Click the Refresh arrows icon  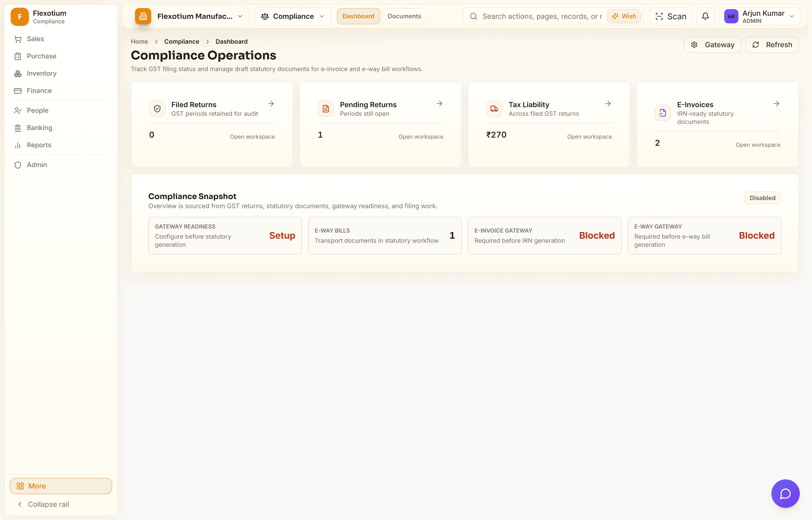755,45
